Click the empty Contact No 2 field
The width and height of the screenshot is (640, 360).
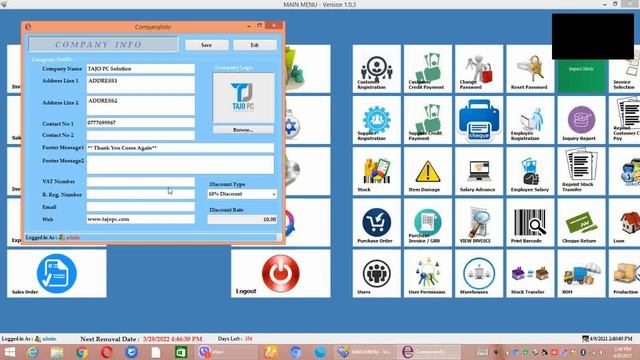[x=140, y=135]
